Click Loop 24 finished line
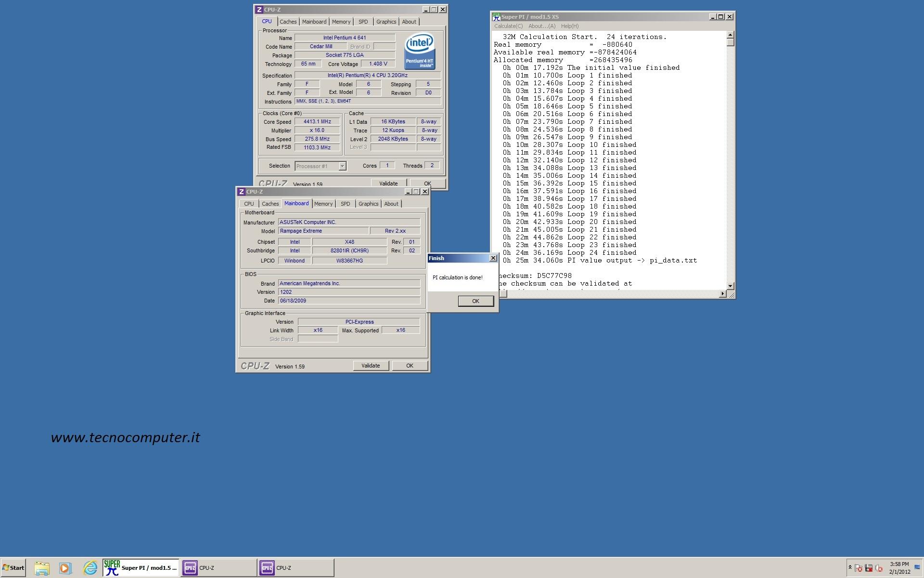Viewport: 924px width, 578px height. (x=569, y=252)
